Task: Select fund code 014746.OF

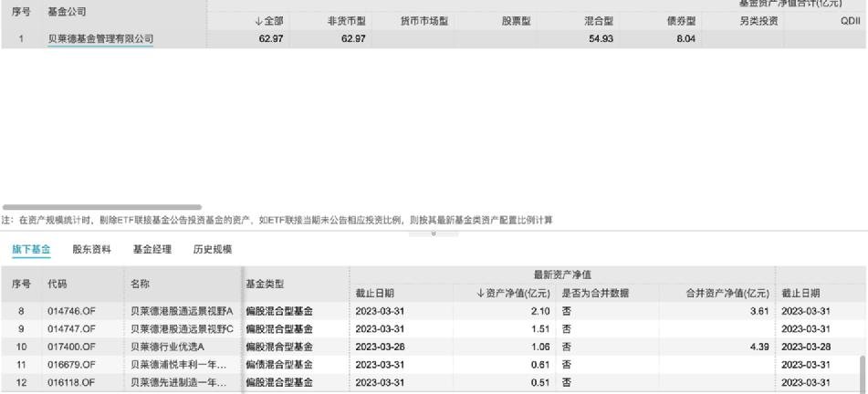Action: click(x=71, y=312)
